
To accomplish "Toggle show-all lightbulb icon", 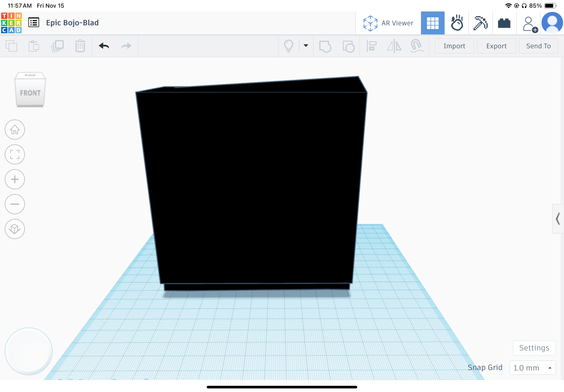I will pos(288,46).
